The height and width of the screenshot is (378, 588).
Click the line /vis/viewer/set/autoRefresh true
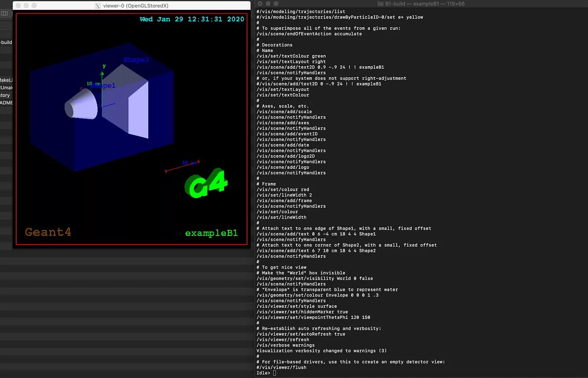pyautogui.click(x=301, y=334)
